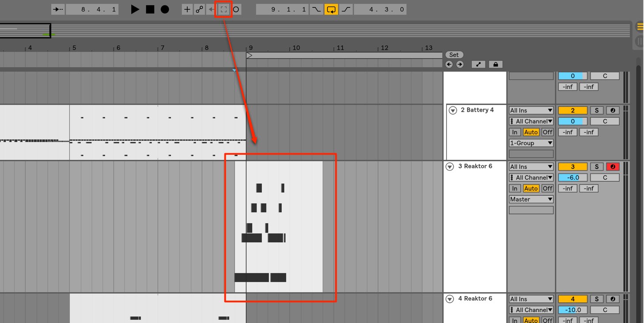644x323 pixels.
Task: Select the 3 Reaktor 6 track name
Action: (475, 166)
